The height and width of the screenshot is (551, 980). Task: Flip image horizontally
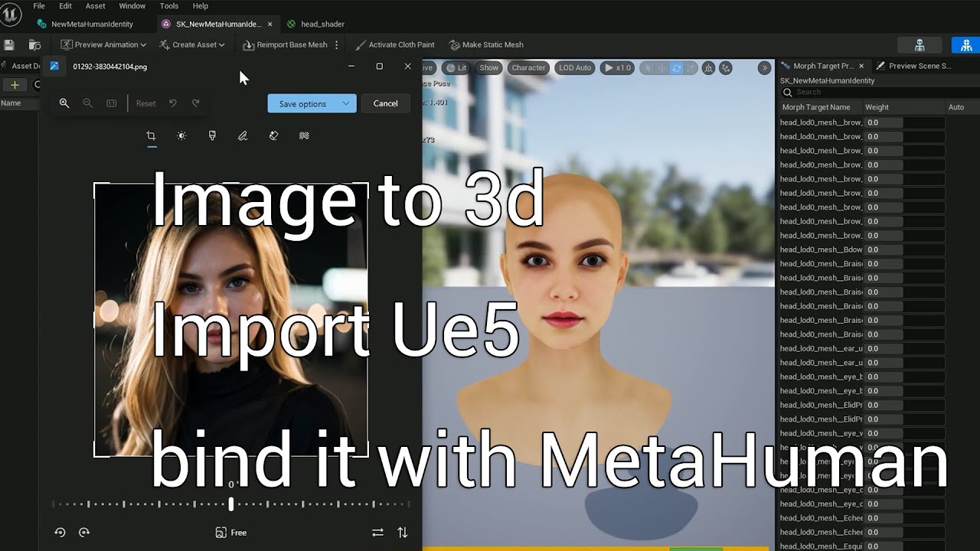pyautogui.click(x=377, y=533)
